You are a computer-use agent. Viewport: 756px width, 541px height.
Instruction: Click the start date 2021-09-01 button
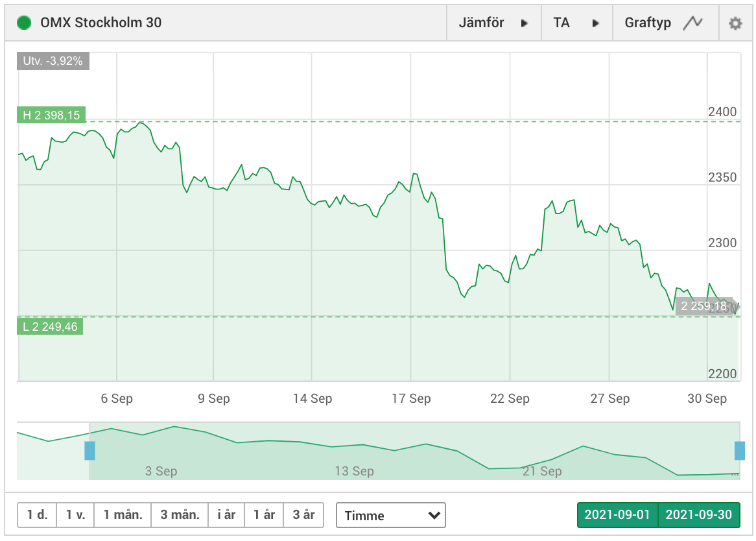pos(618,515)
